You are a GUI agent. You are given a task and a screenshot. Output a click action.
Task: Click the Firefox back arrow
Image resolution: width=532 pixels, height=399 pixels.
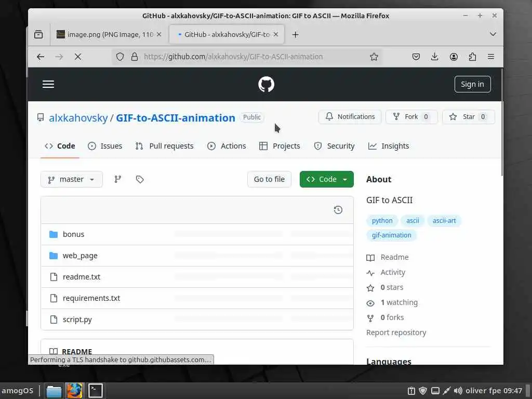click(41, 57)
